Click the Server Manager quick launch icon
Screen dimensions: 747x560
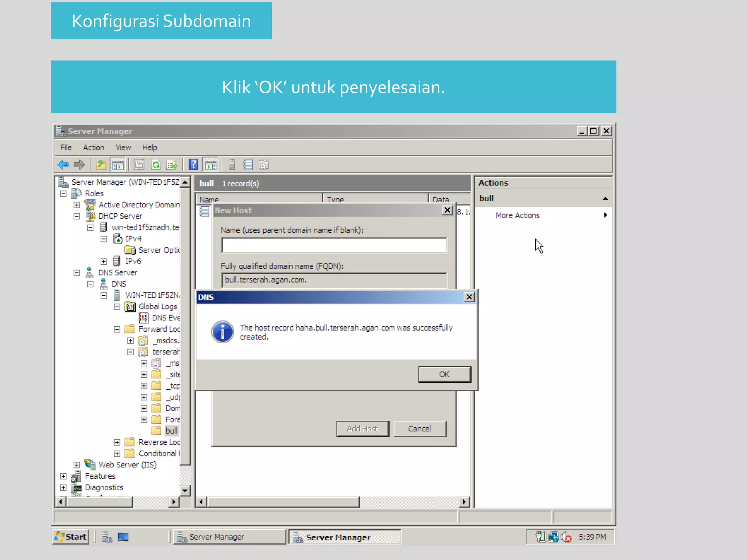pos(107,537)
